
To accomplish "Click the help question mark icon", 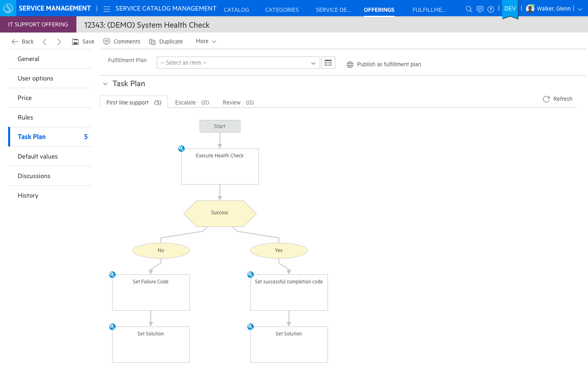I will coord(490,9).
